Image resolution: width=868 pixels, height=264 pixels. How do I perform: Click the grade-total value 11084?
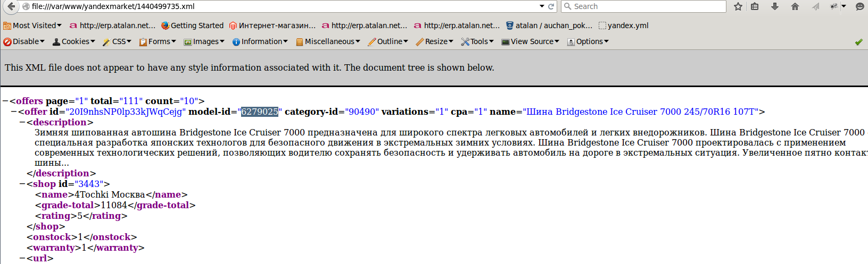114,205
